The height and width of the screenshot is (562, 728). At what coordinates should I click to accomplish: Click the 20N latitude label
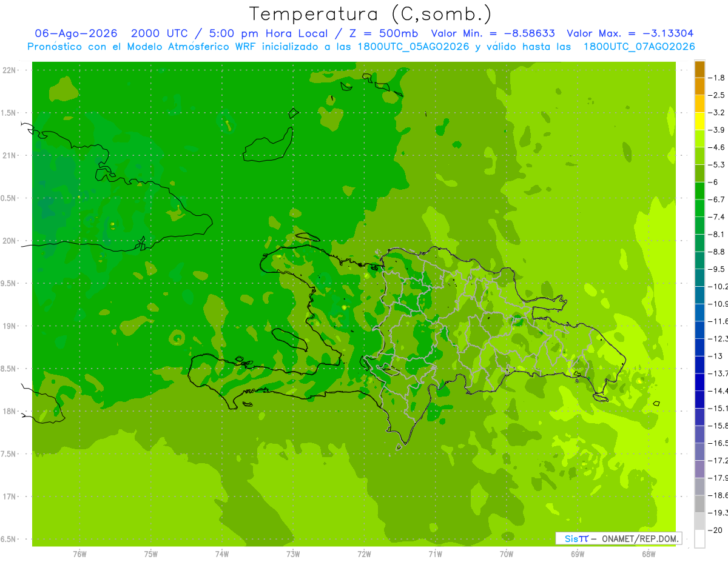(x=10, y=241)
